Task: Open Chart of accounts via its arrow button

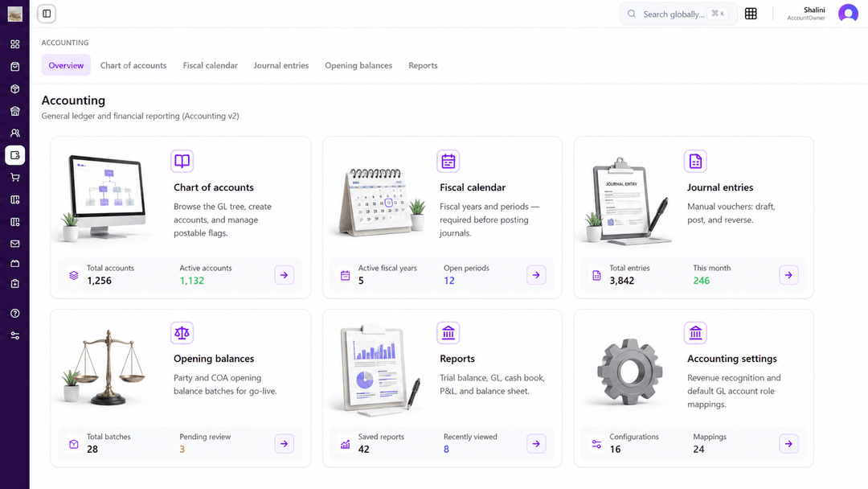Action: tap(284, 275)
